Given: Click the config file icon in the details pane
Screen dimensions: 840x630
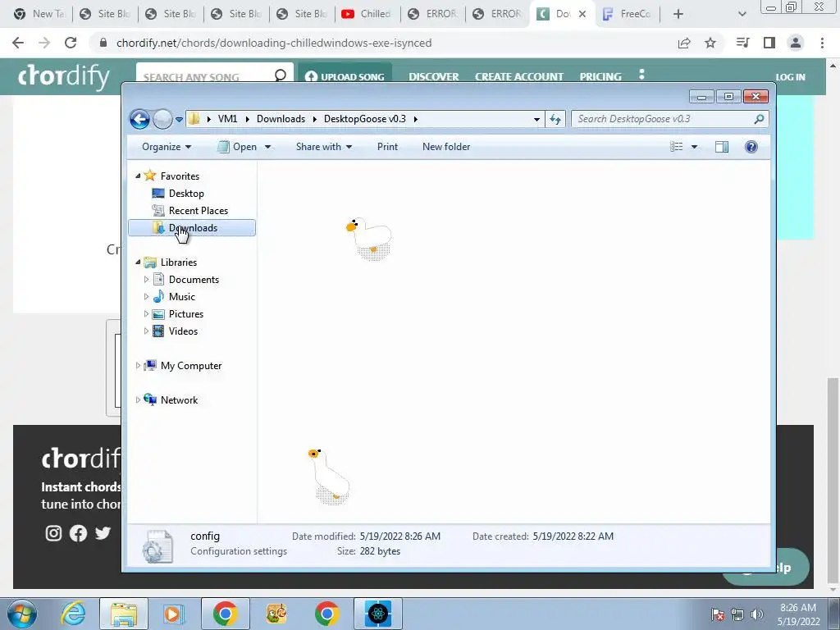Looking at the screenshot, I should tap(158, 546).
